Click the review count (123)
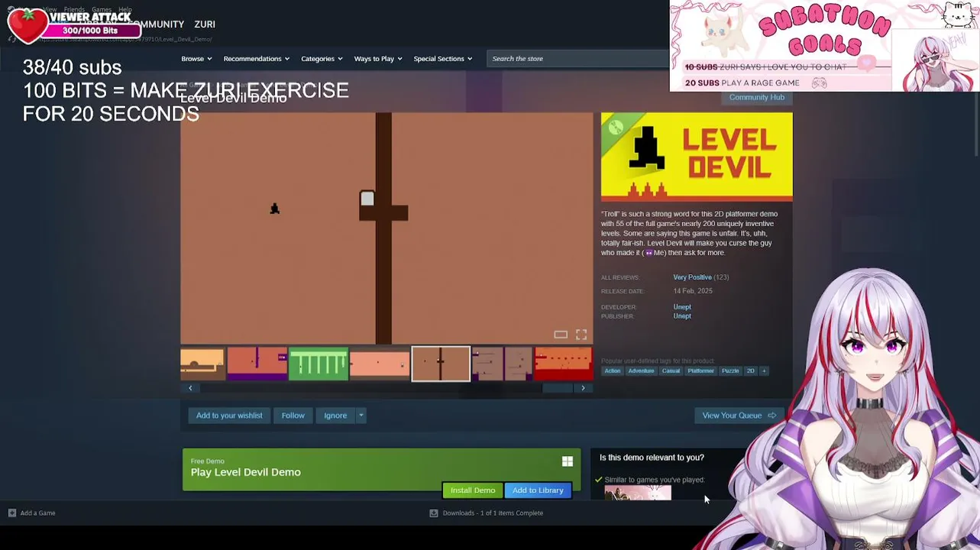Viewport: 980px width, 550px height. [721, 277]
